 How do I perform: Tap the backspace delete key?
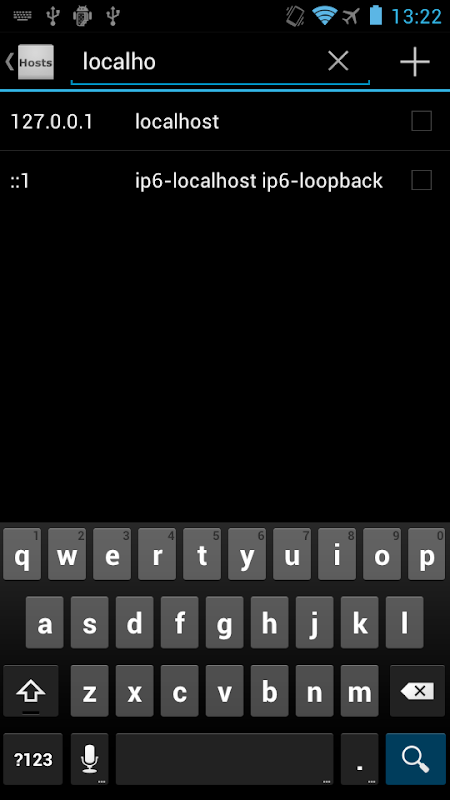click(417, 691)
